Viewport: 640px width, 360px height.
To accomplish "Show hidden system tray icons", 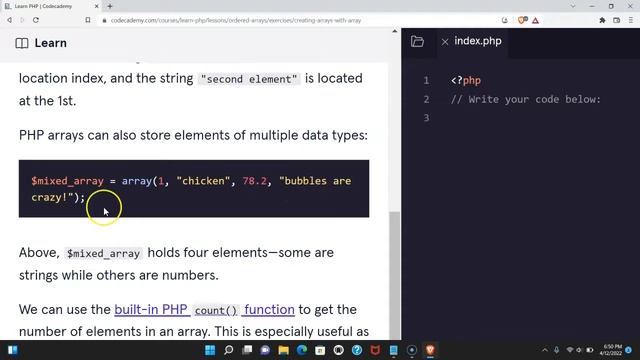I will [545, 350].
